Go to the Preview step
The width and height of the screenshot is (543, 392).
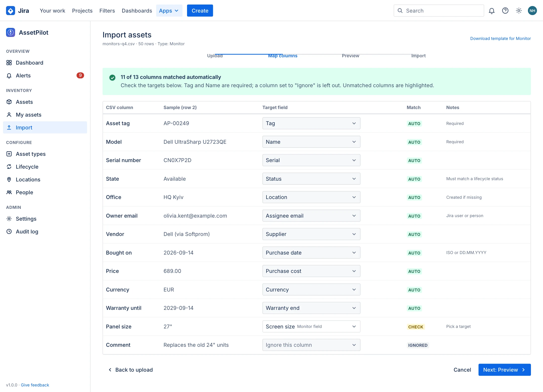click(350, 56)
